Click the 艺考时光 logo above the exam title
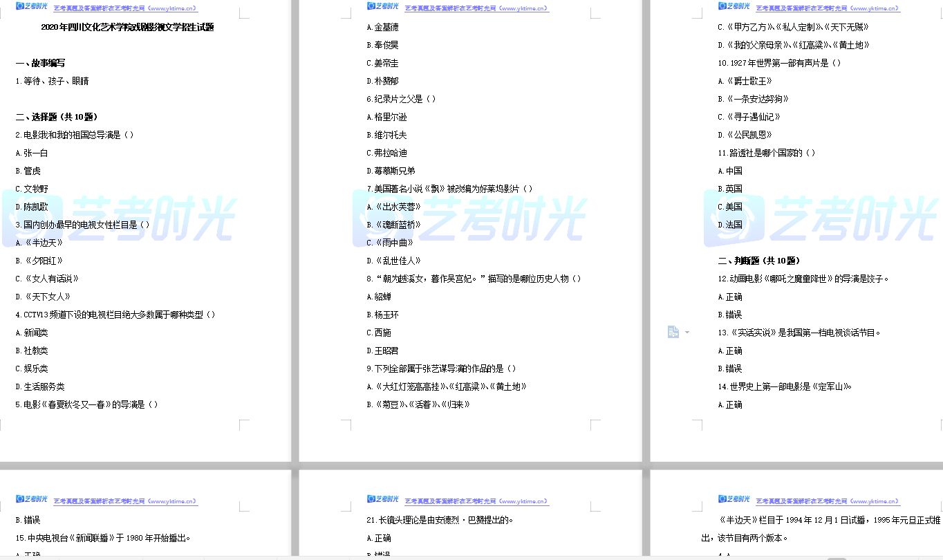Screen dimensions: 943x560 [31, 7]
